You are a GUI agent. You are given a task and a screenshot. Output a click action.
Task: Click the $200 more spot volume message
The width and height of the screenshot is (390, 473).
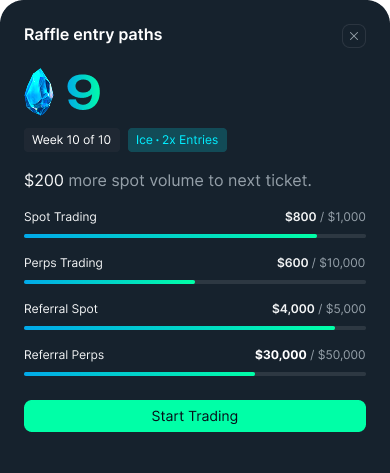168,181
